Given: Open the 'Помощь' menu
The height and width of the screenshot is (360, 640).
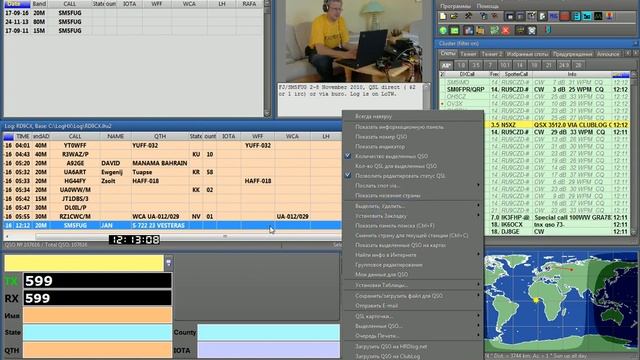Looking at the screenshot, I should click(x=487, y=6).
